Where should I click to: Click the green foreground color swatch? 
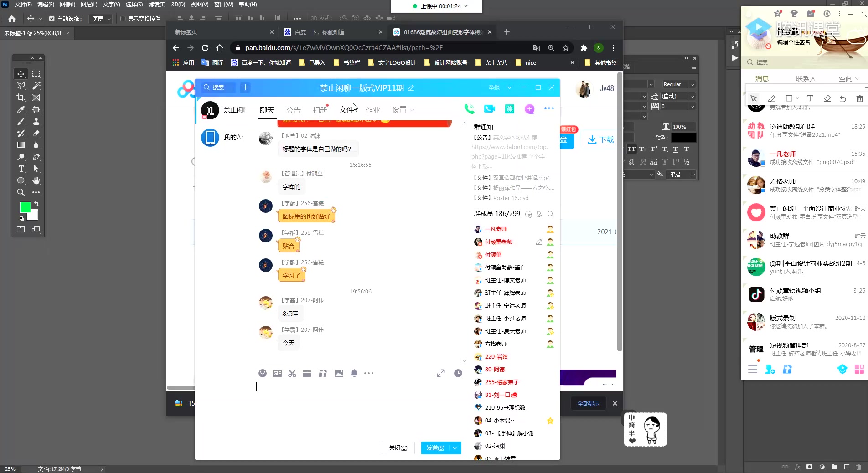click(25, 207)
